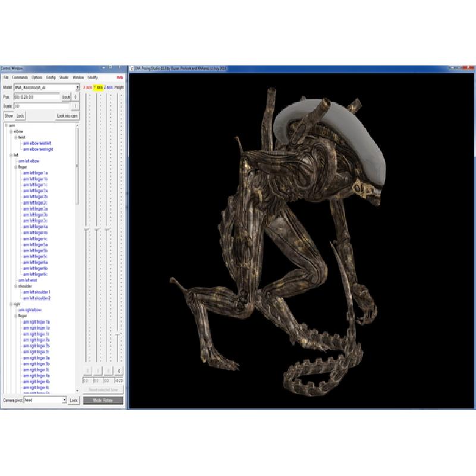This screenshot has height=476, width=476.
Task: Select bone arm right elbow
Action: coord(30,310)
